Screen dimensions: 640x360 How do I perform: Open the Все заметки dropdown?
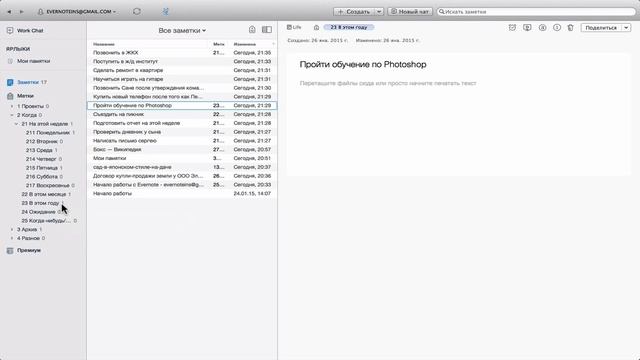coord(182,31)
